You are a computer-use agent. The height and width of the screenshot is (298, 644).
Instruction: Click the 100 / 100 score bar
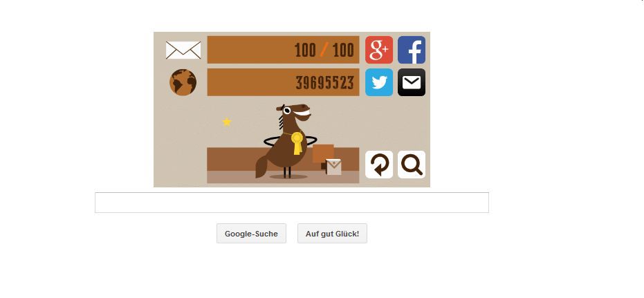pos(283,50)
